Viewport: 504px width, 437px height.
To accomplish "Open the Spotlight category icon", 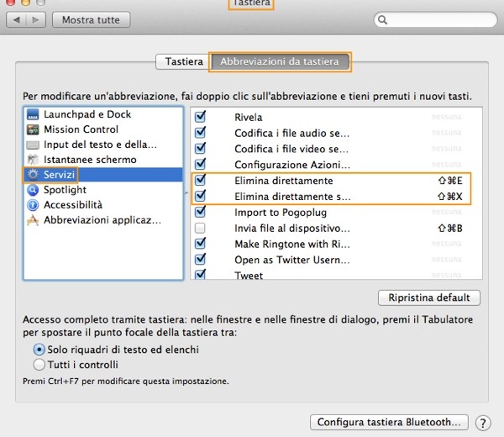I will pyautogui.click(x=33, y=190).
